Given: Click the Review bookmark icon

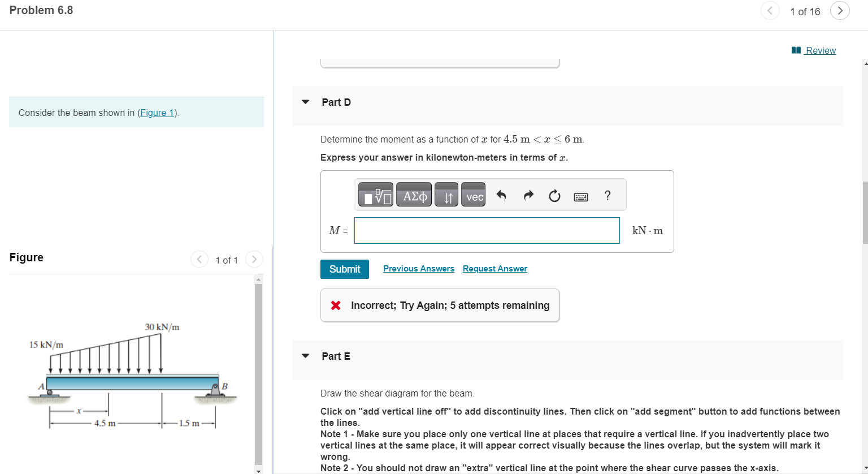Looking at the screenshot, I should [x=796, y=50].
